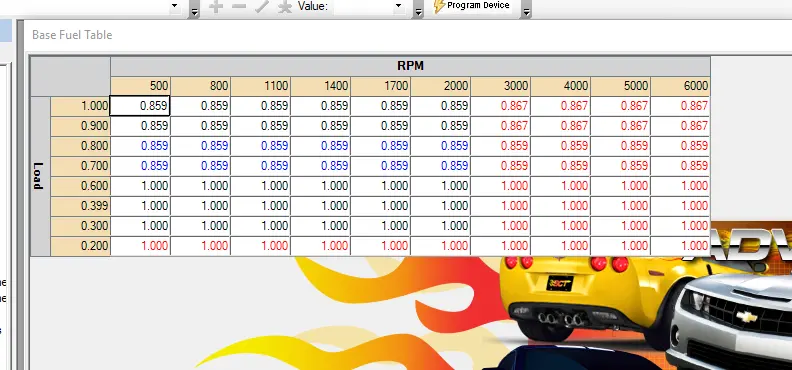
Task: Click the lightning bolt Program Device icon
Action: point(439,6)
